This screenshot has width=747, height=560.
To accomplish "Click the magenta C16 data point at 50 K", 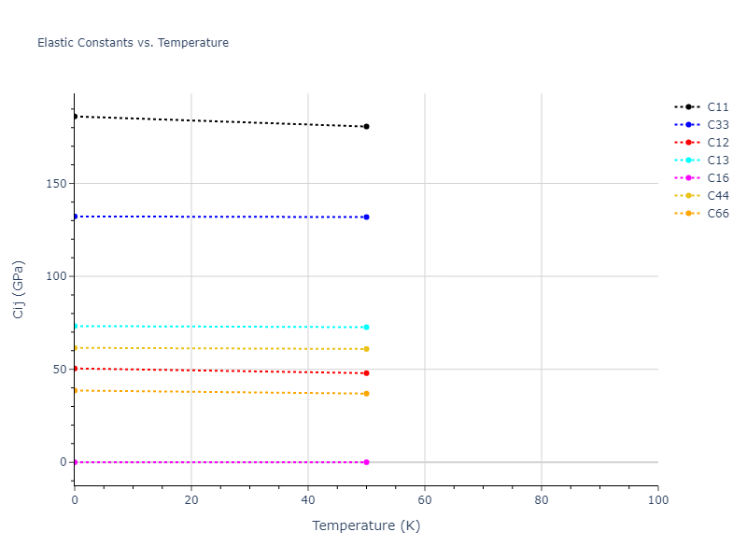I will (366, 462).
